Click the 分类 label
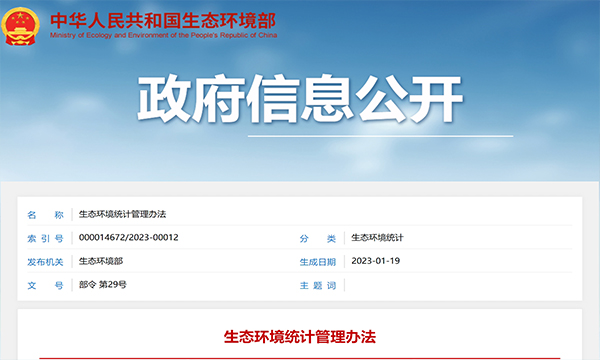The image size is (600, 360). tap(318, 238)
